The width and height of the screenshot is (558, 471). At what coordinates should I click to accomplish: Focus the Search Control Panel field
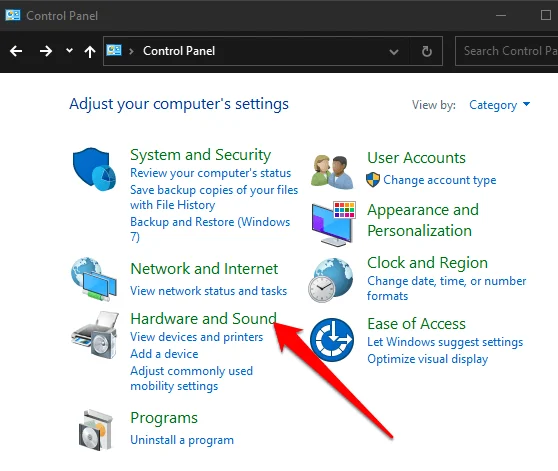[x=506, y=51]
